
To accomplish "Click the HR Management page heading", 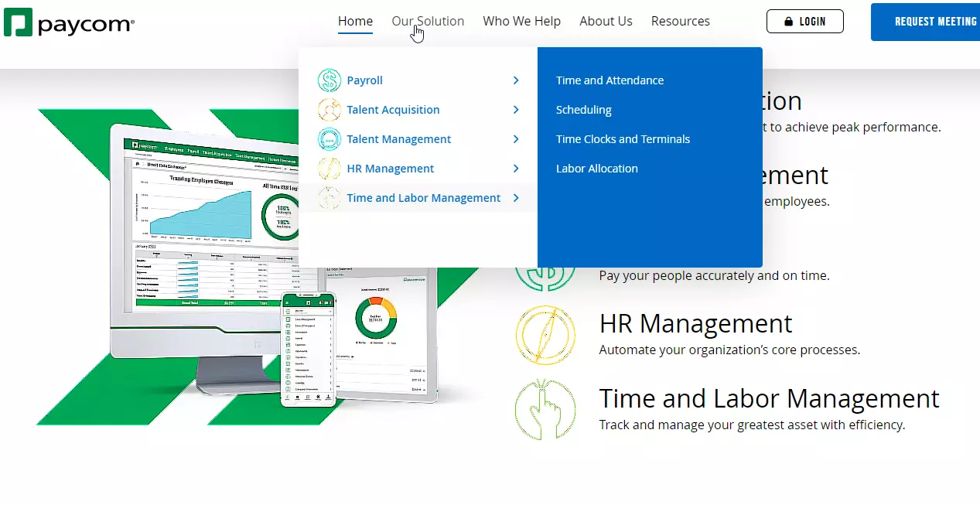I will [x=695, y=323].
